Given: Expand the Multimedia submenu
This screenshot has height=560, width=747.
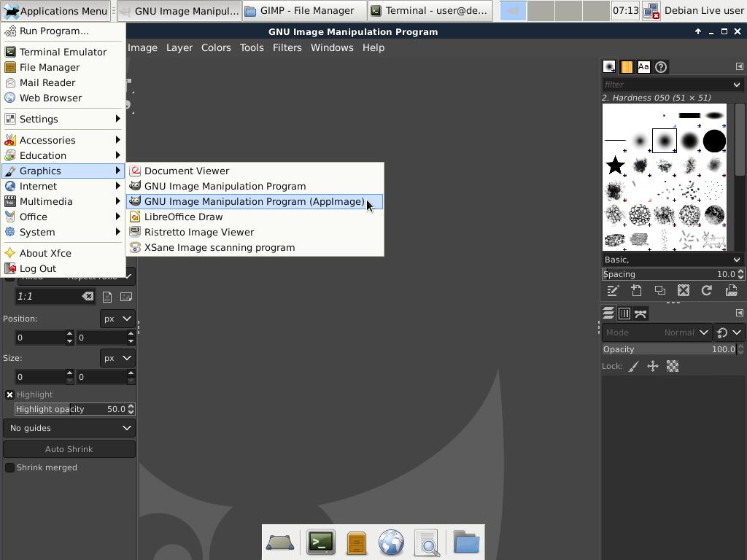Looking at the screenshot, I should tap(63, 201).
